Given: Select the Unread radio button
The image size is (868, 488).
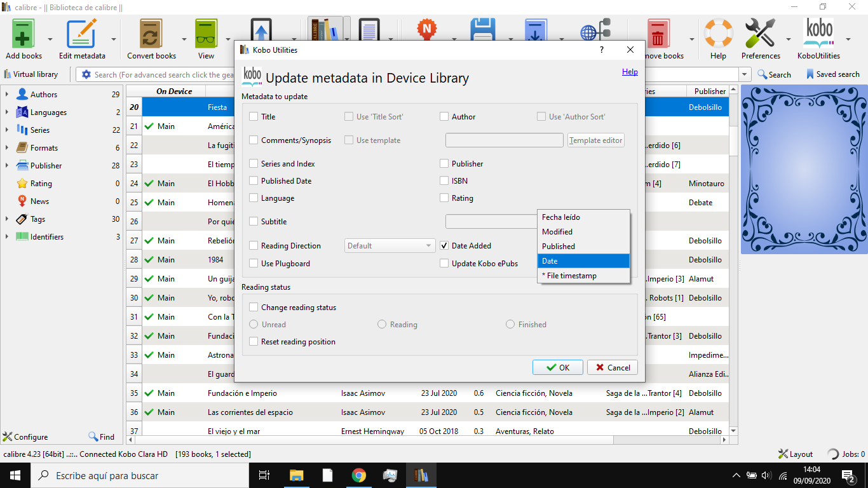Looking at the screenshot, I should point(254,325).
